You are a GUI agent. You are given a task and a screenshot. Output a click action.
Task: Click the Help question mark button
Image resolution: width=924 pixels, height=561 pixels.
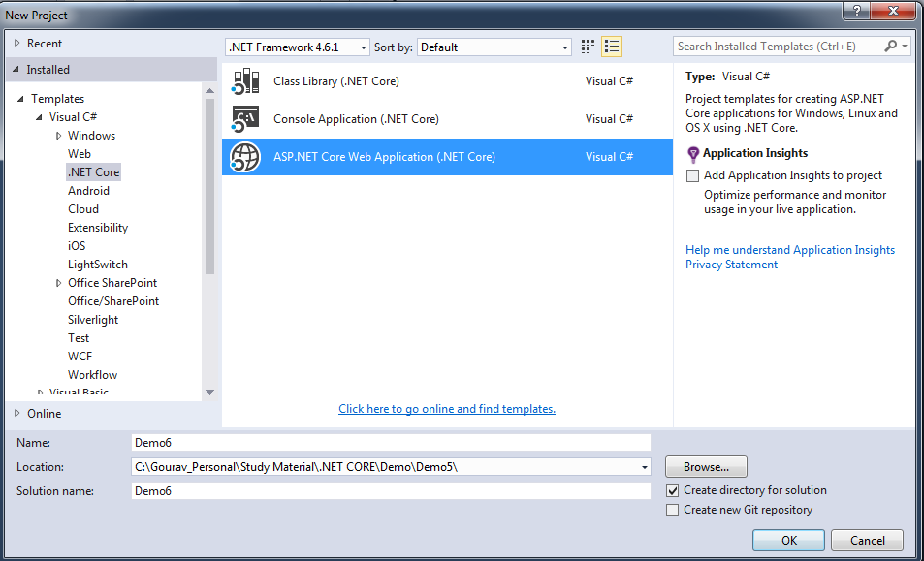coord(857,10)
